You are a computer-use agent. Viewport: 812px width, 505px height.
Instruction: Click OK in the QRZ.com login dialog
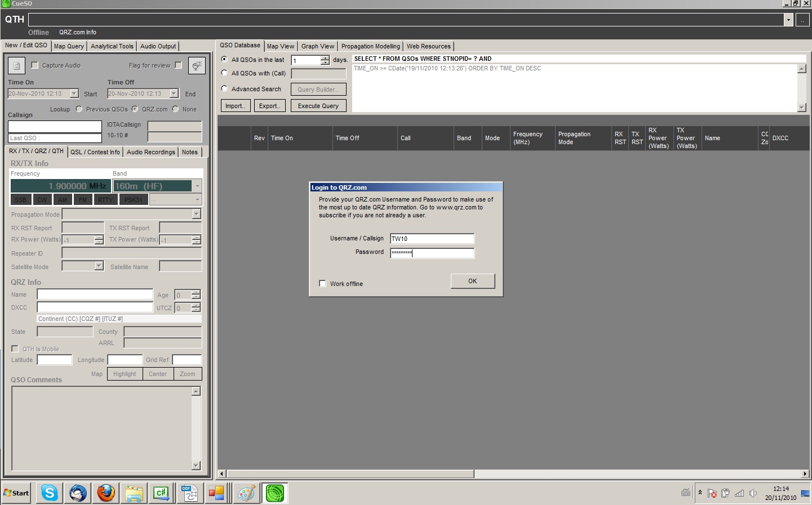point(473,281)
